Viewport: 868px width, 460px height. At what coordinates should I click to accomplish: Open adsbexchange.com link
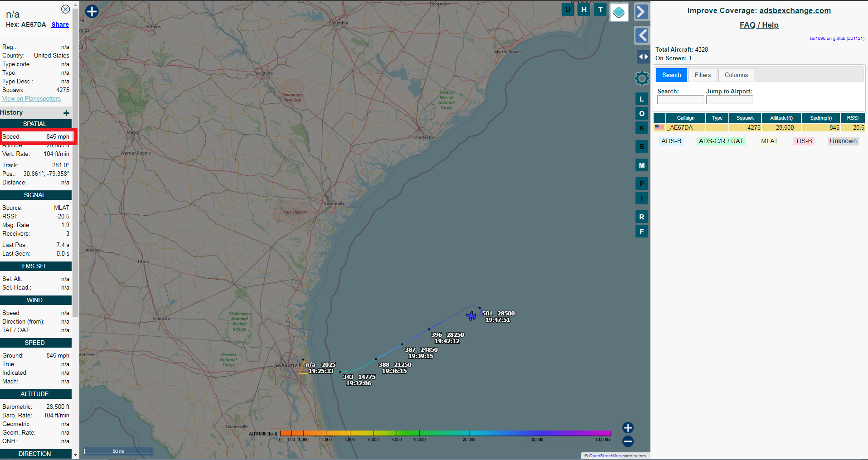(x=795, y=10)
